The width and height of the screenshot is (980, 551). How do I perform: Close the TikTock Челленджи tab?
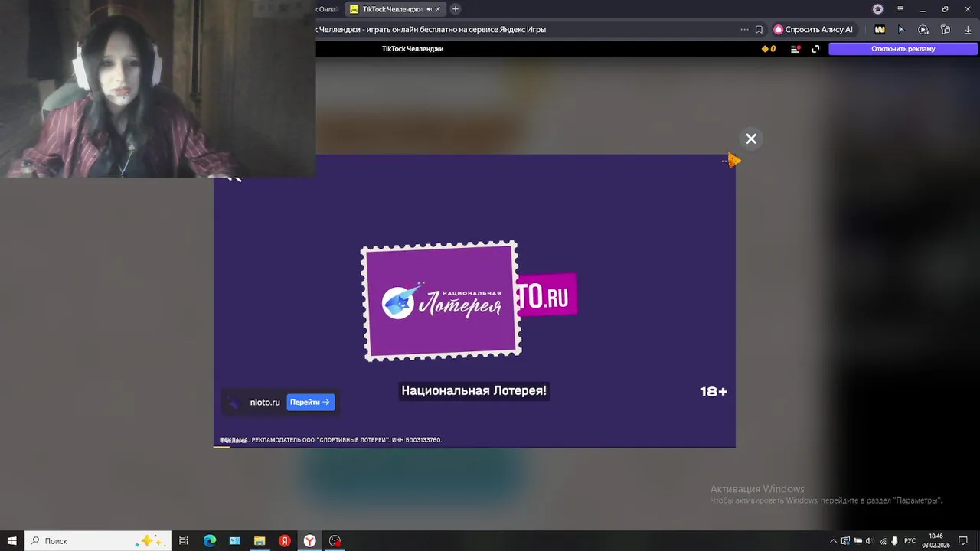[439, 9]
